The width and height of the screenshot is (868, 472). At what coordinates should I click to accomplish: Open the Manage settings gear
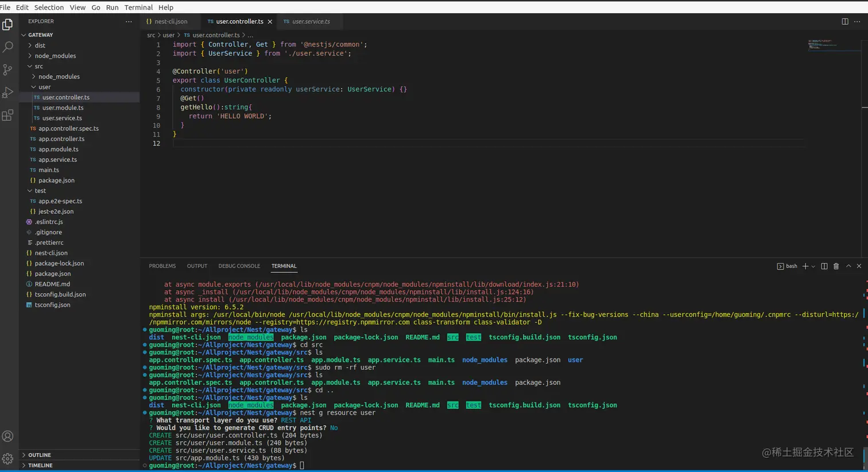[x=8, y=459]
